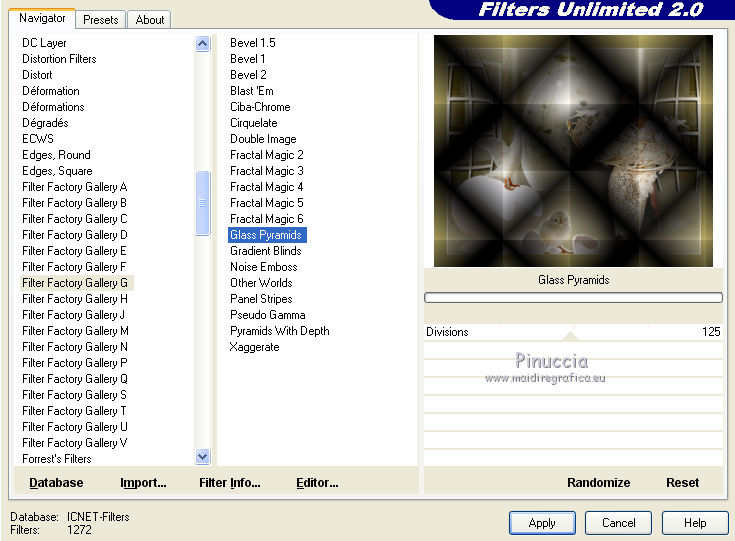Select Filter Factory Gallery F

[x=74, y=266]
